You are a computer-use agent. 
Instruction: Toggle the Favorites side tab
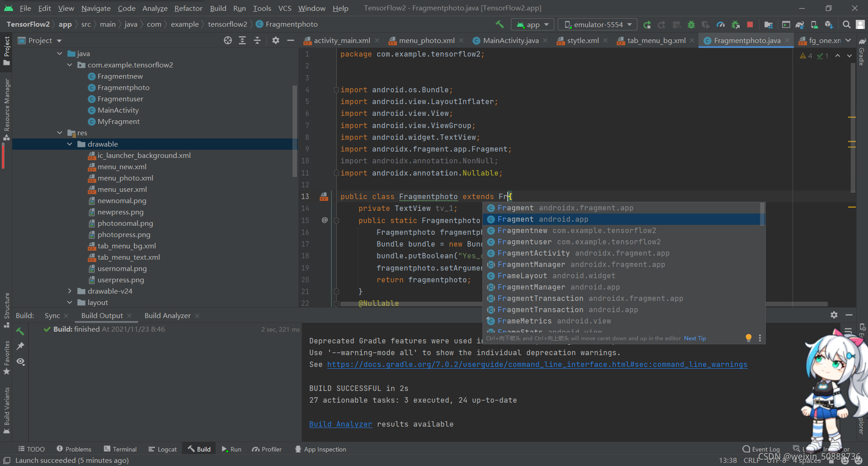coord(6,357)
